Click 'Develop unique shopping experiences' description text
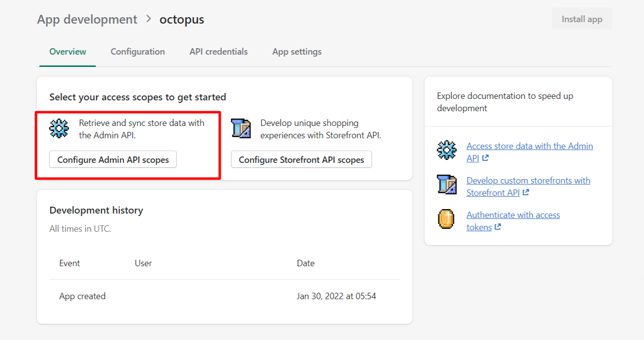This screenshot has width=644, height=340. coord(321,129)
